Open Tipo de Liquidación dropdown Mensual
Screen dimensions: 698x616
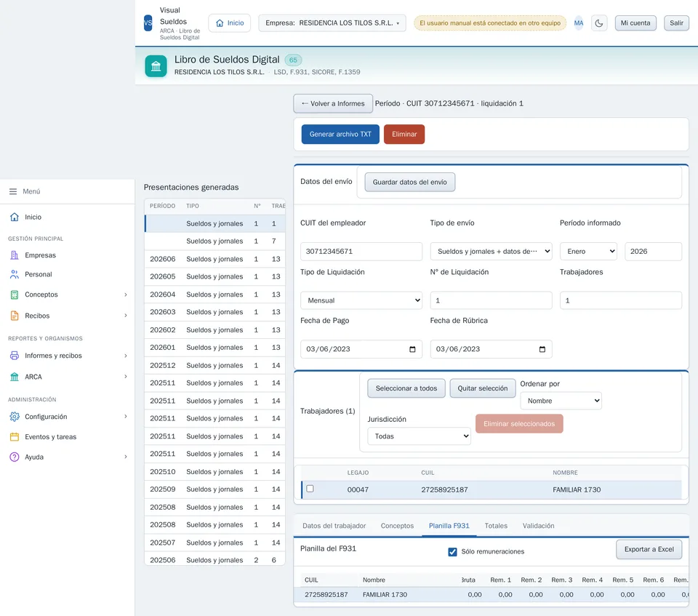[x=361, y=300]
